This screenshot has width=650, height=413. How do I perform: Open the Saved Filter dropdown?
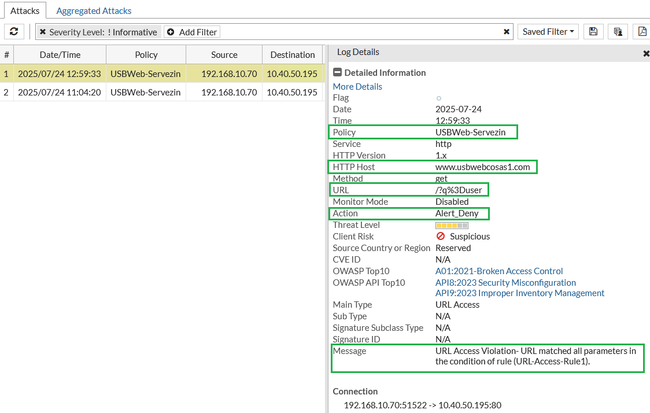coord(550,32)
